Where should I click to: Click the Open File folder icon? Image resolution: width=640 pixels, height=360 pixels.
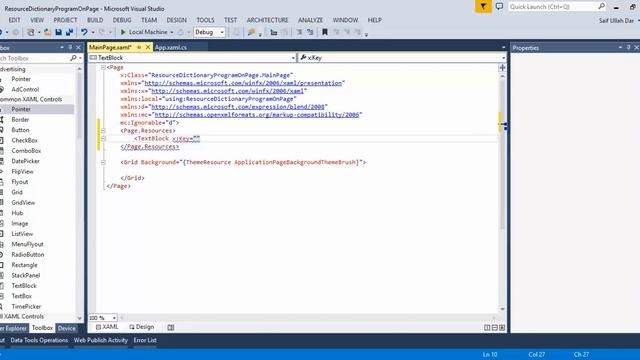(x=47, y=32)
